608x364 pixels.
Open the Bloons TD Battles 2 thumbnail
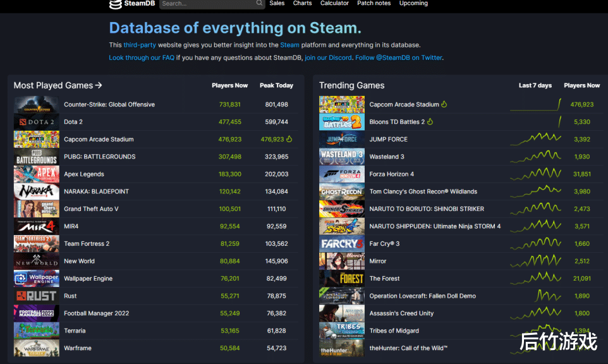pos(342,122)
